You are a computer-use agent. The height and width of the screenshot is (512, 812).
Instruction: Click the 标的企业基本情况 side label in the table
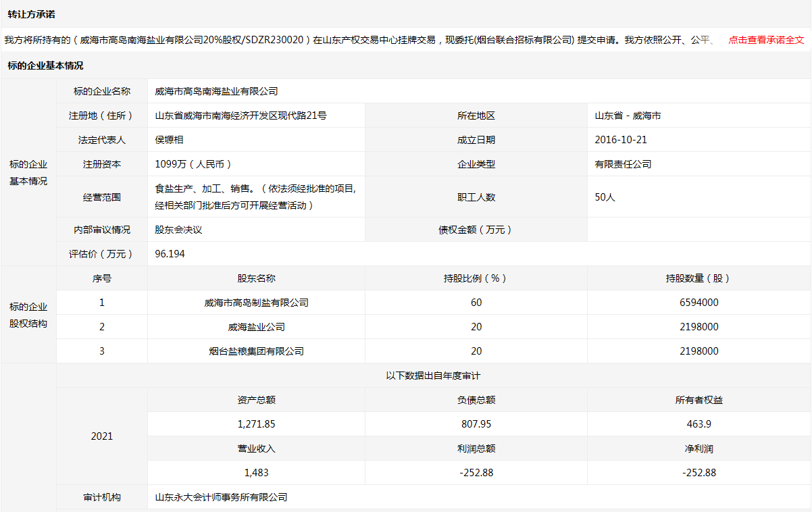pyautogui.click(x=28, y=173)
